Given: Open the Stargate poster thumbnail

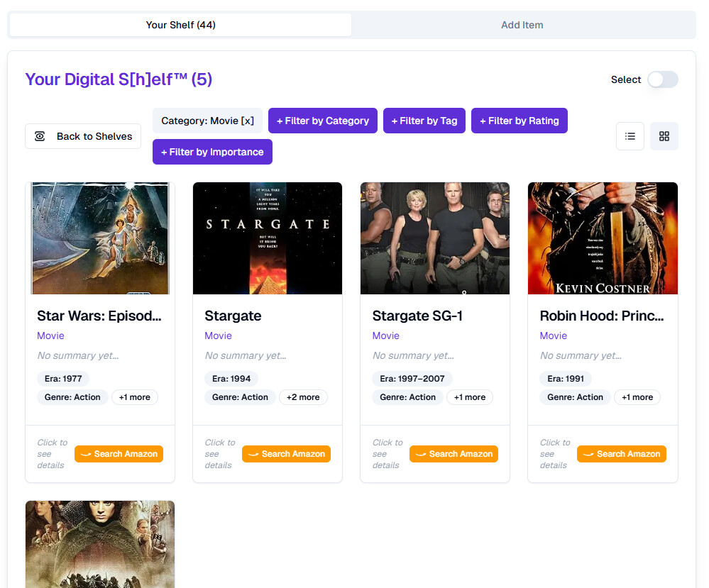Looking at the screenshot, I should [x=268, y=238].
